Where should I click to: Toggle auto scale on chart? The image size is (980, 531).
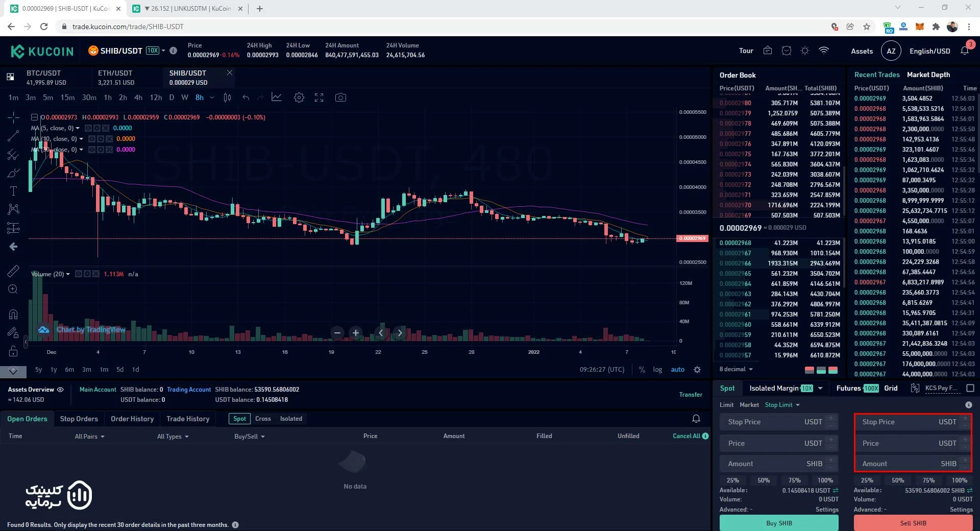coord(678,370)
